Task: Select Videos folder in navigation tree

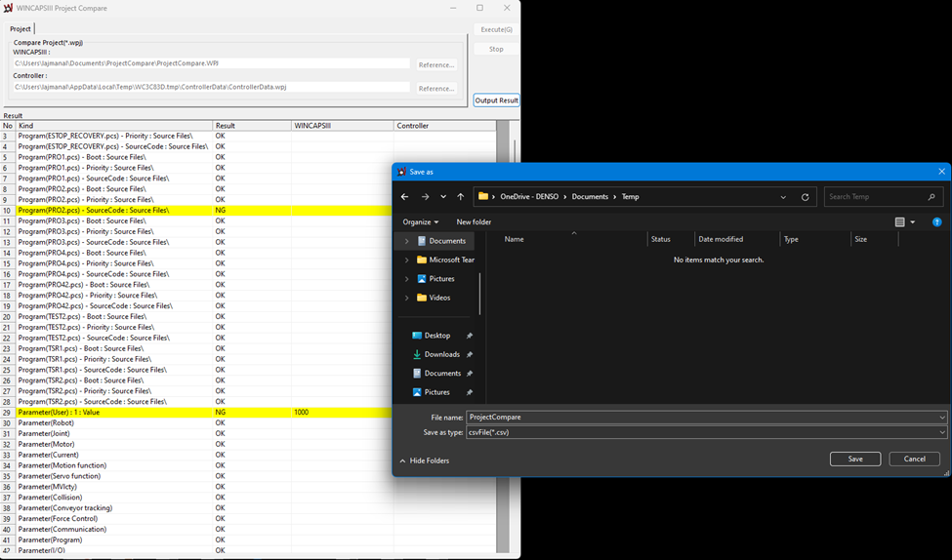Action: click(434, 298)
